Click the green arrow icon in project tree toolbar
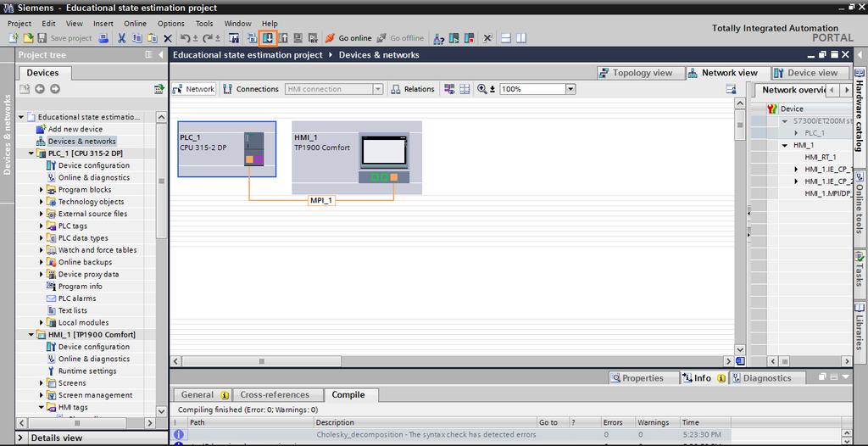This screenshot has height=446, width=868. (x=159, y=89)
